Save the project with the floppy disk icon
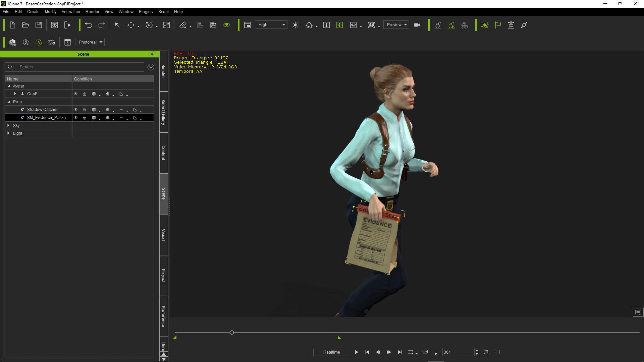This screenshot has height=362, width=644. click(39, 25)
